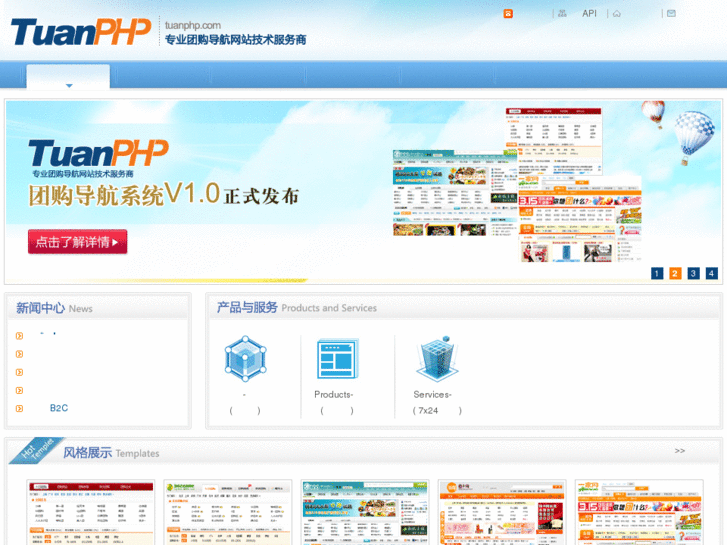Click the hexagonal cube product icon
The width and height of the screenshot is (727, 545).
pos(245,359)
